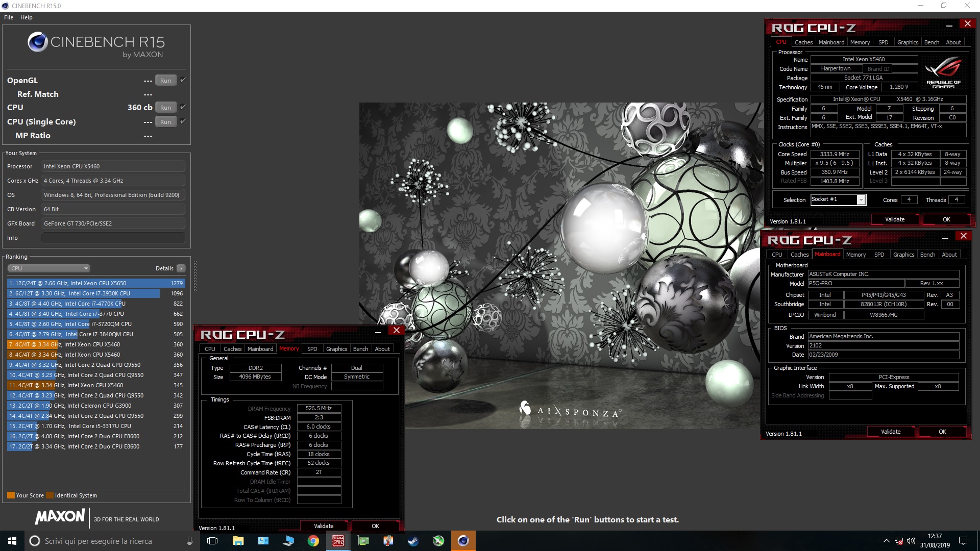The height and width of the screenshot is (551, 980).
Task: Click the Cortana circle icon
Action: point(35,541)
